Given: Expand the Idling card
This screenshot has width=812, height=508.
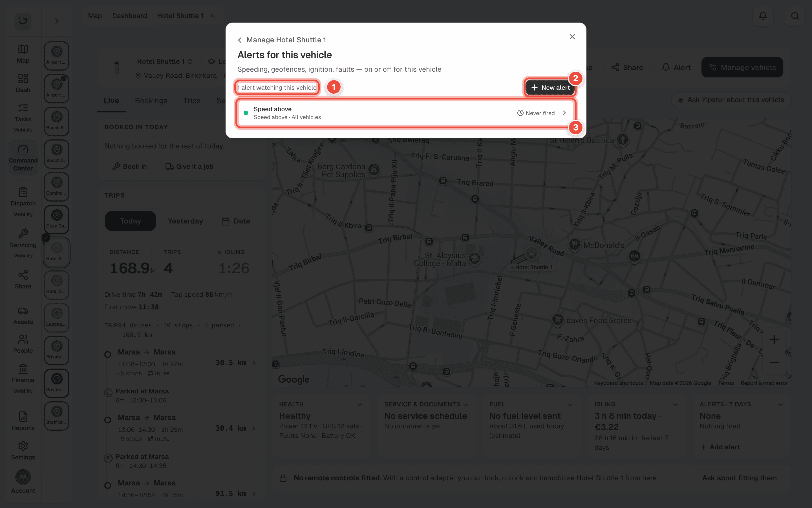Looking at the screenshot, I should click(676, 404).
